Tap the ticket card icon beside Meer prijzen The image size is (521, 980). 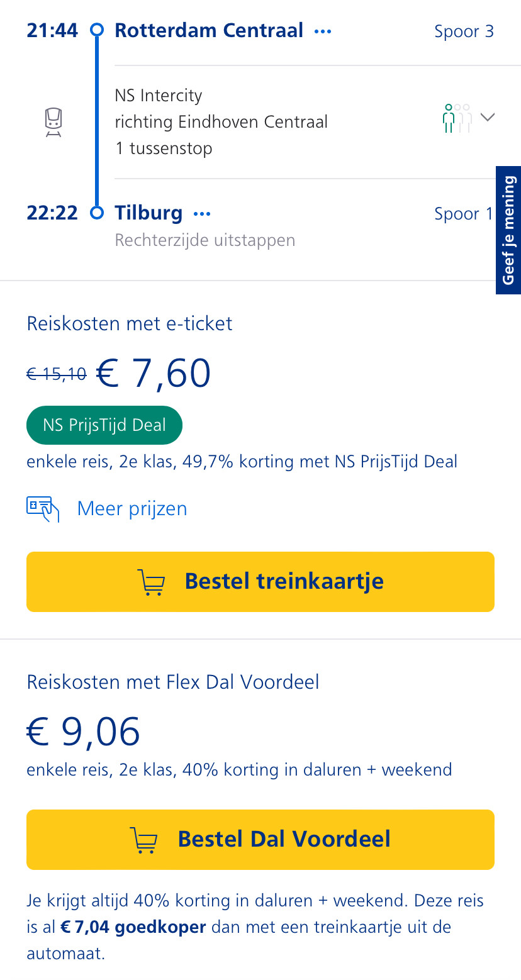43,509
